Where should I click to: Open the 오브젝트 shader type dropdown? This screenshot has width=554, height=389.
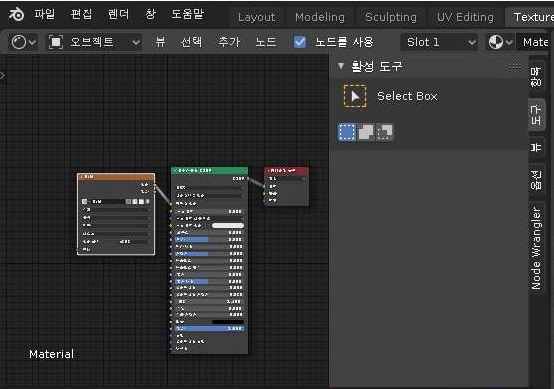[94, 42]
